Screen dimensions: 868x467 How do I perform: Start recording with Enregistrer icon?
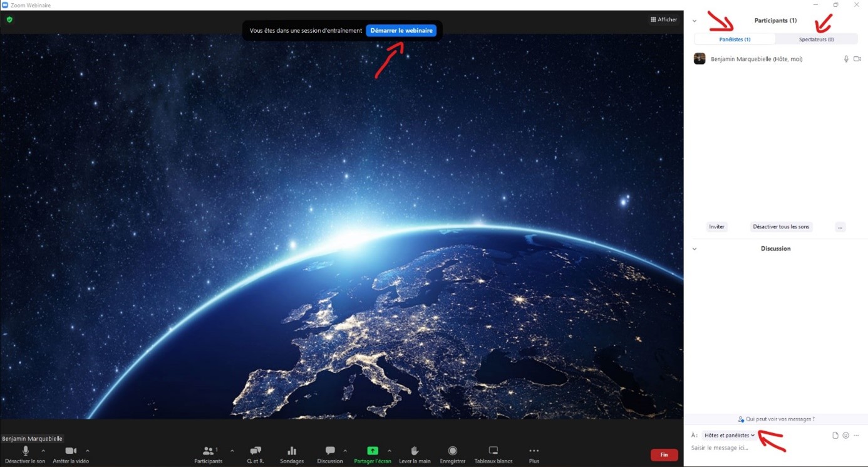452,451
